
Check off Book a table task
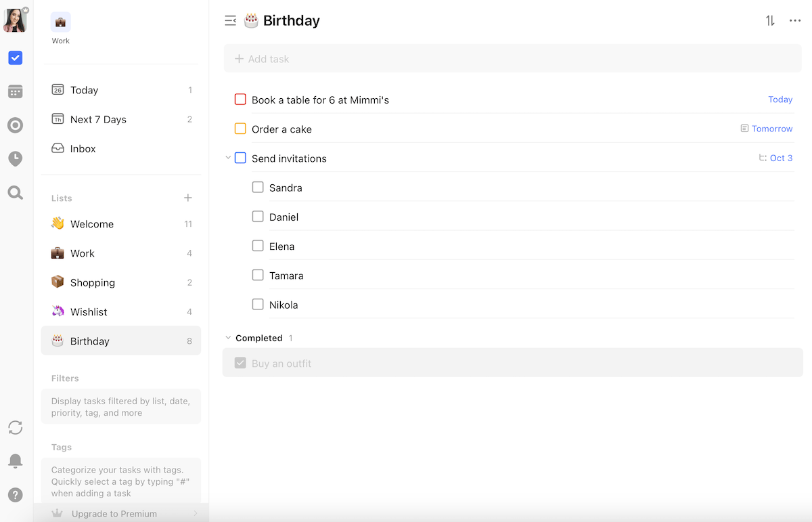[x=240, y=100]
